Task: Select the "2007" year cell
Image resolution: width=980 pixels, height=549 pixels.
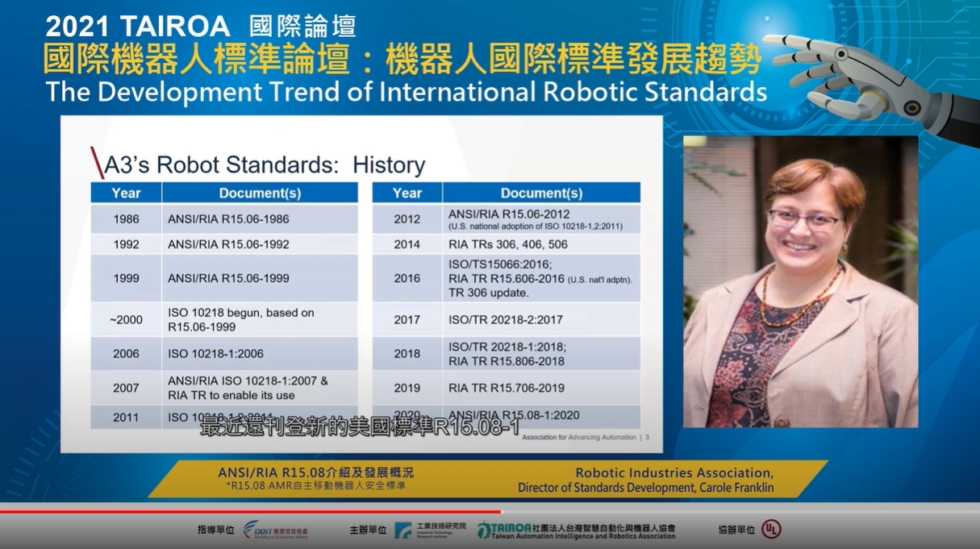Action: pyautogui.click(x=126, y=388)
